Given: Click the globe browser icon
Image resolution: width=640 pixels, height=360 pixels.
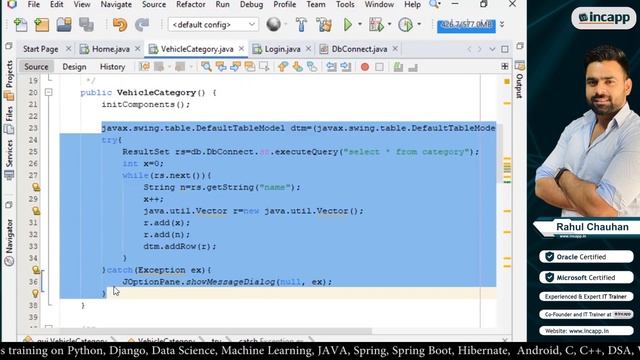Looking at the screenshot, I should [x=273, y=24].
